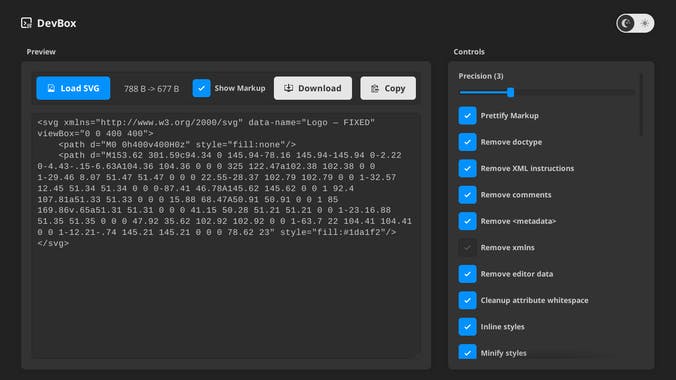Click the sun light-mode icon

coord(645,23)
